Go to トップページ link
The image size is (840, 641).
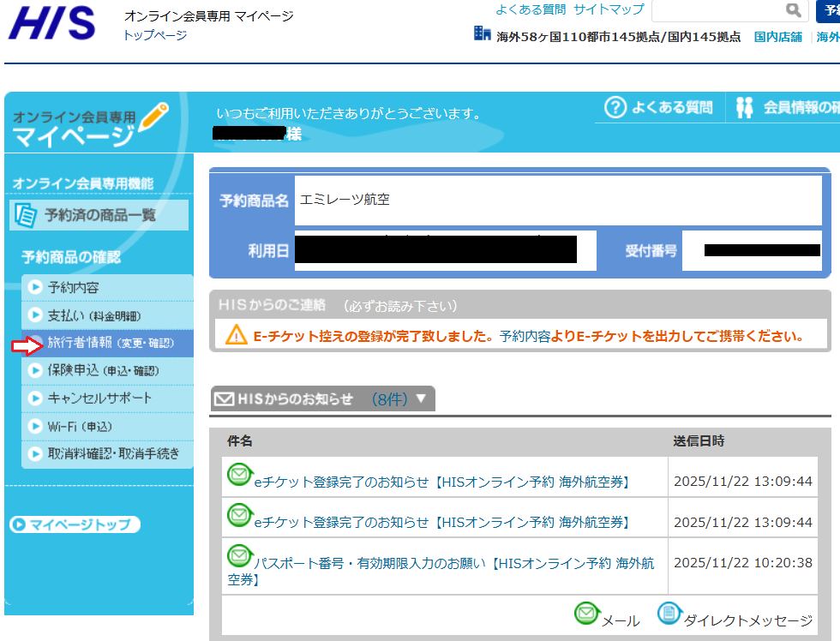click(155, 35)
